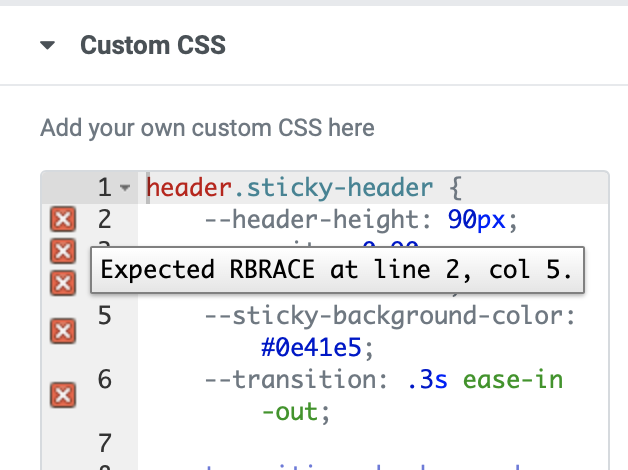Click the error icon directly below line 2's icon

(x=62, y=250)
